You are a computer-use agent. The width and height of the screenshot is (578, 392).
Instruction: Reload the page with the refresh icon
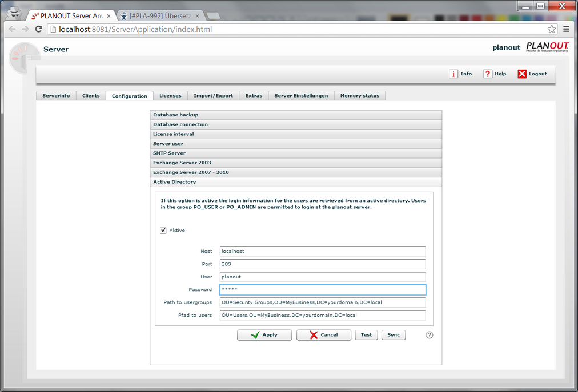(38, 29)
